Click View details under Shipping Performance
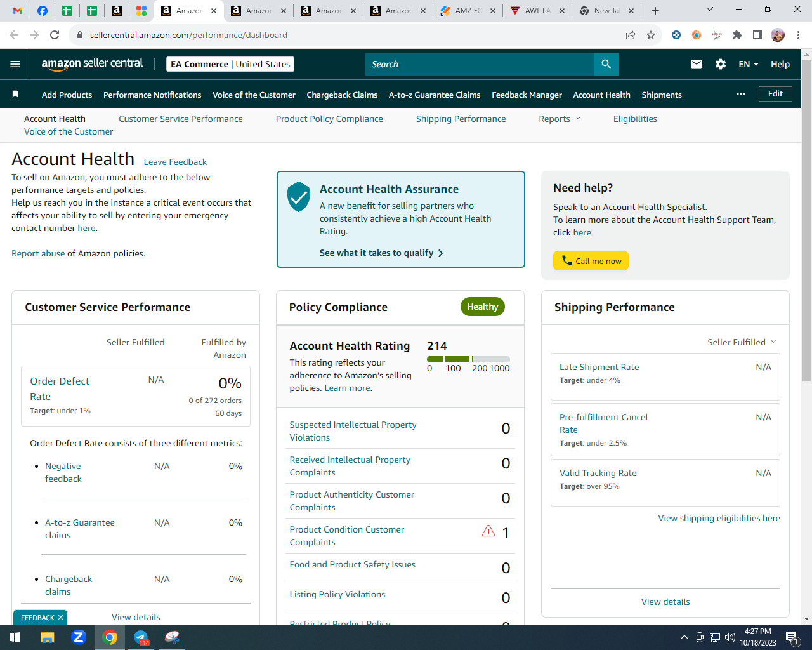Image resolution: width=812 pixels, height=650 pixels. pyautogui.click(x=665, y=602)
